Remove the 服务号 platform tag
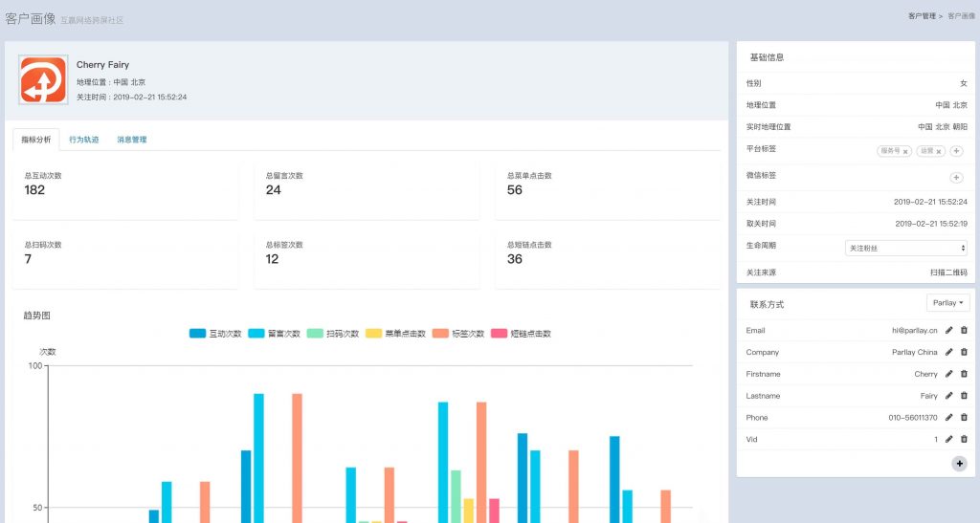This screenshot has height=523, width=980. [905, 152]
